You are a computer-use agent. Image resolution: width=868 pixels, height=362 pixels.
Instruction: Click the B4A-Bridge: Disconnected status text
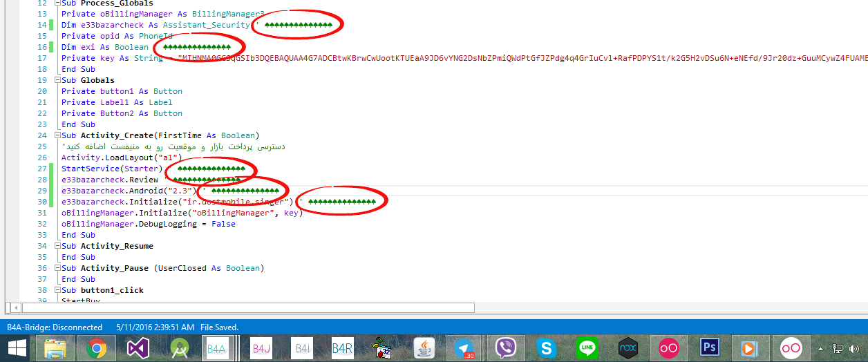pos(55,327)
